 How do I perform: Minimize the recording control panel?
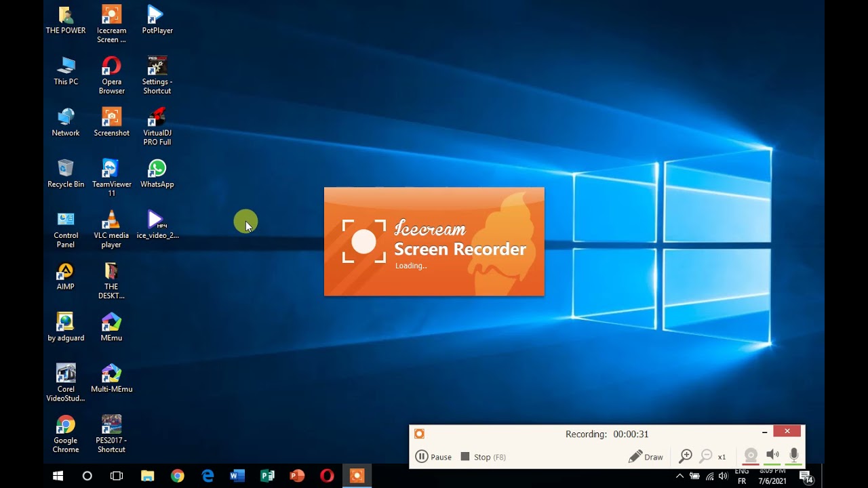pyautogui.click(x=765, y=432)
